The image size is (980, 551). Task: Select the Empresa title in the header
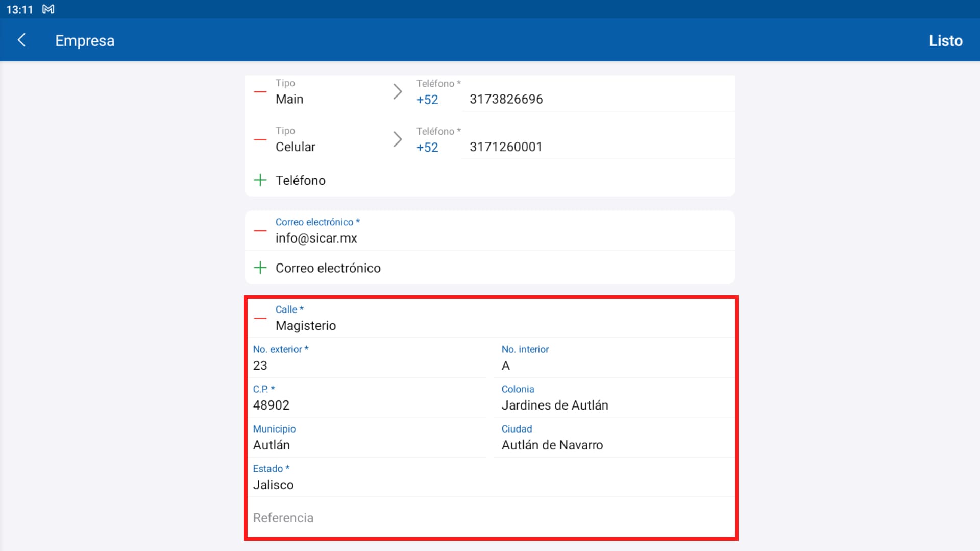coord(85,41)
